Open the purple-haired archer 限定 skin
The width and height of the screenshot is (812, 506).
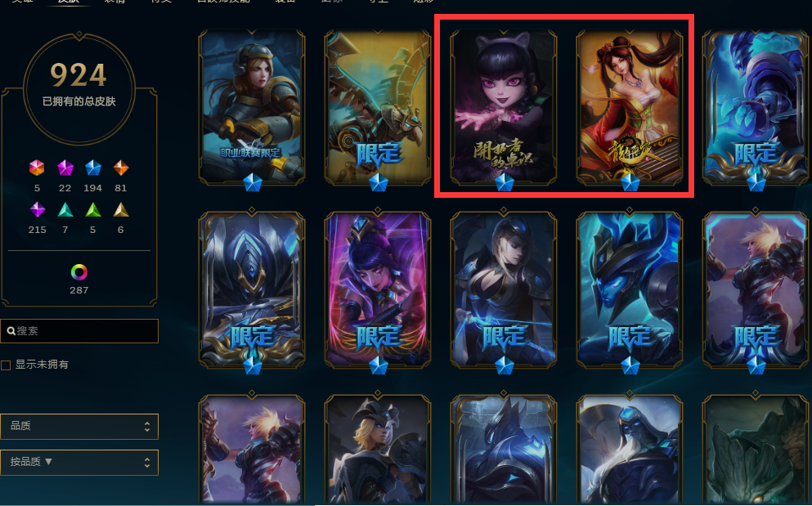tap(378, 289)
